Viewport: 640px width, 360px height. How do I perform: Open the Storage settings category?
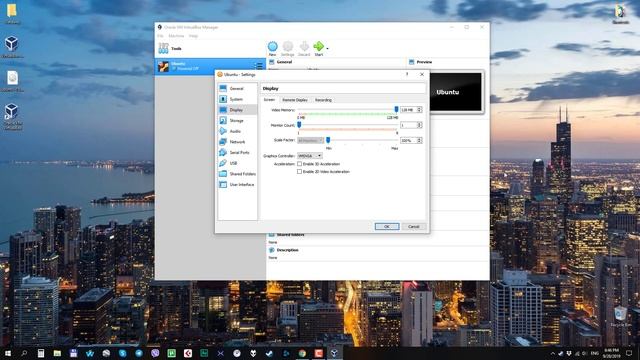click(237, 120)
